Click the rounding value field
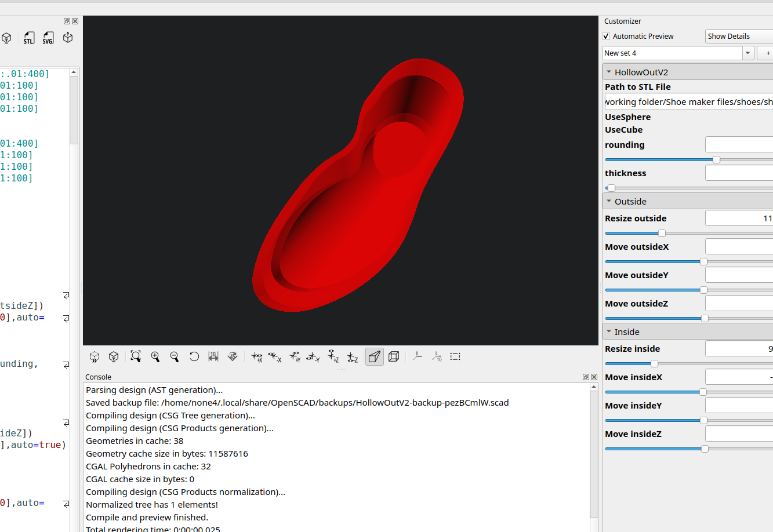The width and height of the screenshot is (773, 532). (x=739, y=144)
